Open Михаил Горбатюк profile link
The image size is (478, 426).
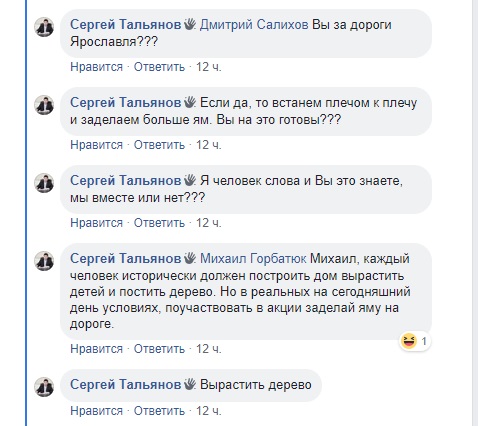pos(253,259)
